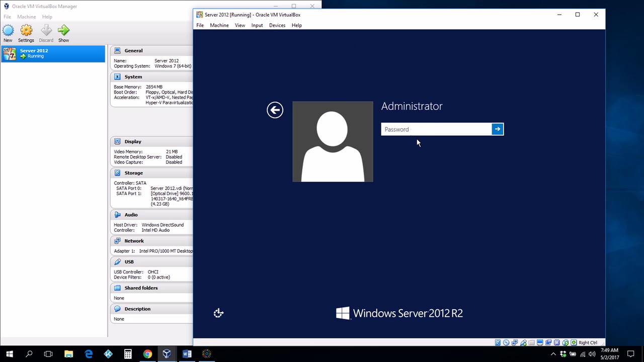Click the hard disk activity indicator in VM status bar
Image resolution: width=644 pixels, height=362 pixels.
pos(498,342)
